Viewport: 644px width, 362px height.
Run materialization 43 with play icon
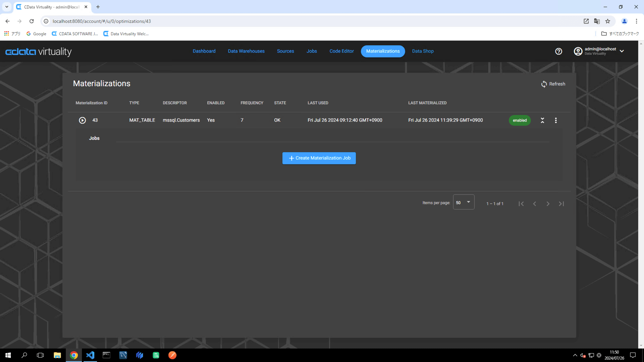point(82,120)
